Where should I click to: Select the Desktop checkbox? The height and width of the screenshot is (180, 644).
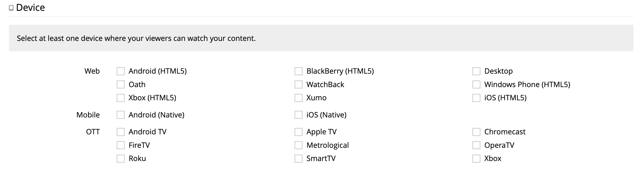[476, 71]
